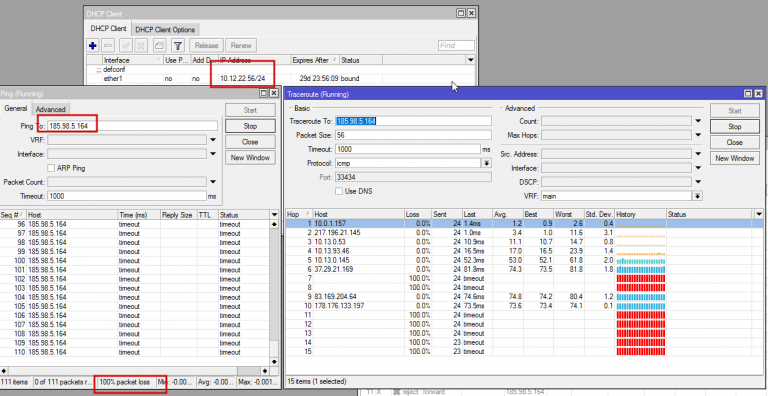Click Close button in Ping window
768x396 pixels.
(250, 142)
